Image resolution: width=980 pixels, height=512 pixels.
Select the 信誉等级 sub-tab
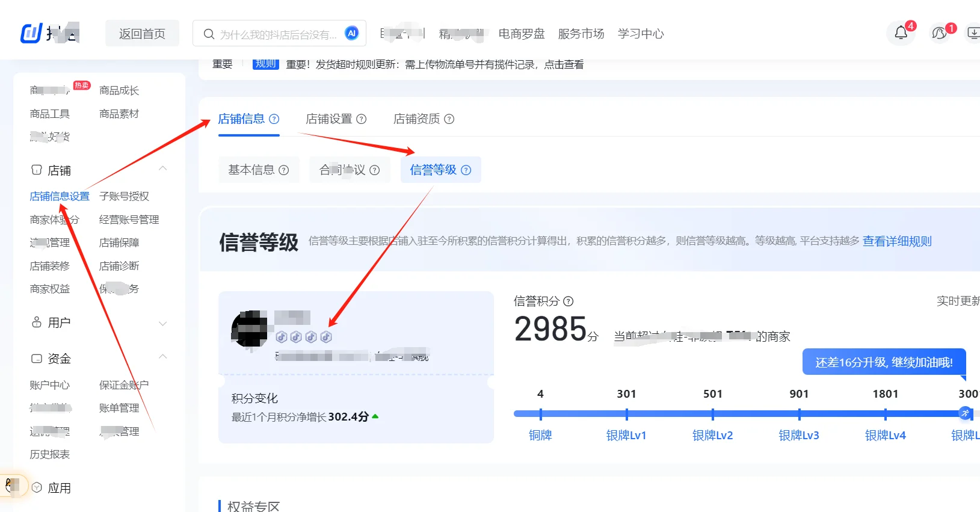coord(441,170)
